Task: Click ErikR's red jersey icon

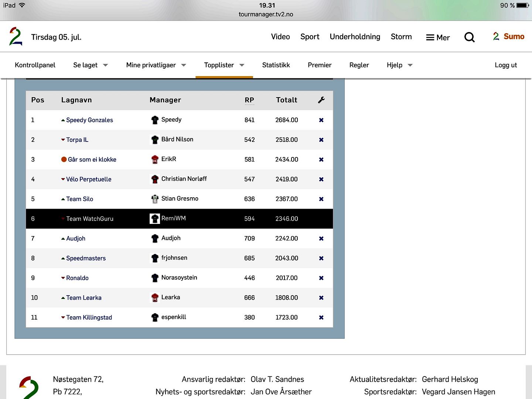Action: (155, 160)
